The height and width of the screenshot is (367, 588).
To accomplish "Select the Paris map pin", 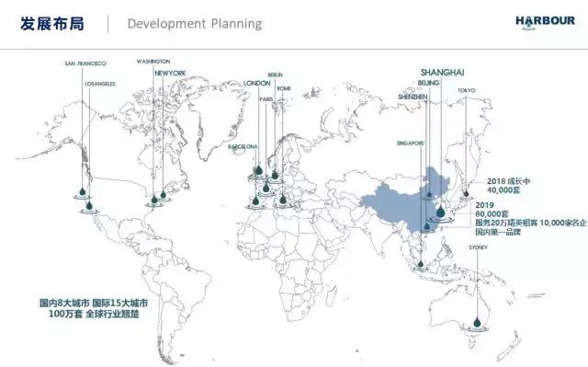I will tap(266, 188).
